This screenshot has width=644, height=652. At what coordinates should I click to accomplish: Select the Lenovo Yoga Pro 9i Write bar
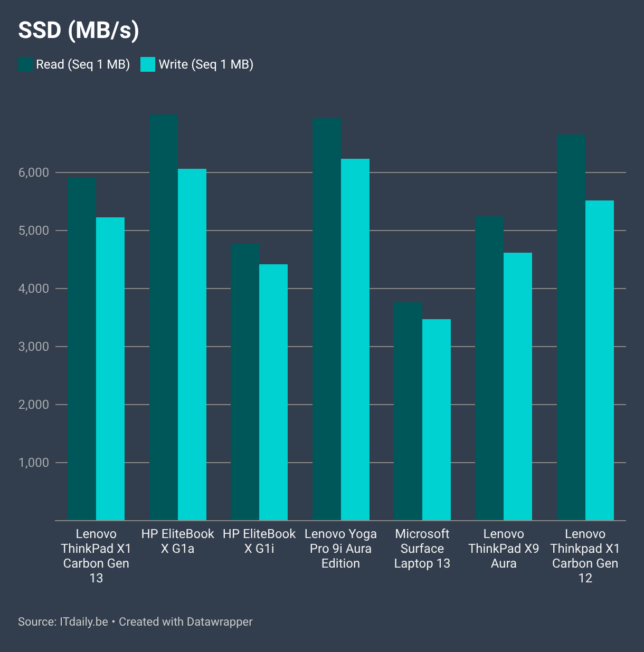click(355, 340)
